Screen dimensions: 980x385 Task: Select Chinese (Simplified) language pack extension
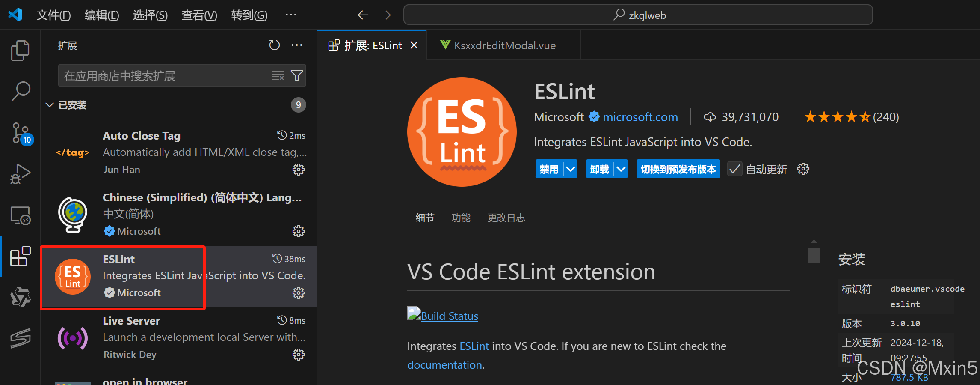tap(179, 215)
